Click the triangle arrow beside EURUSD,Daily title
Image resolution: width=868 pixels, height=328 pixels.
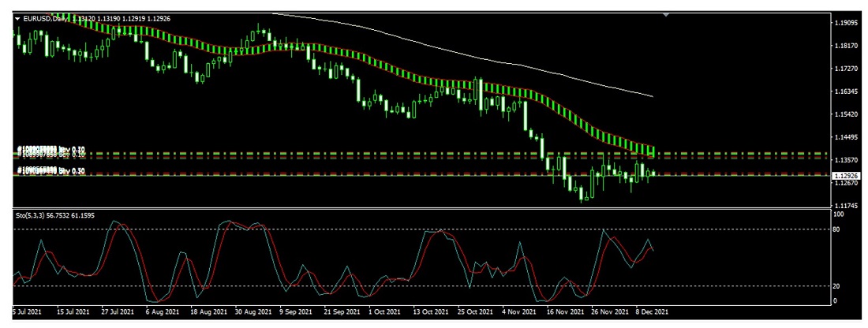[18, 17]
